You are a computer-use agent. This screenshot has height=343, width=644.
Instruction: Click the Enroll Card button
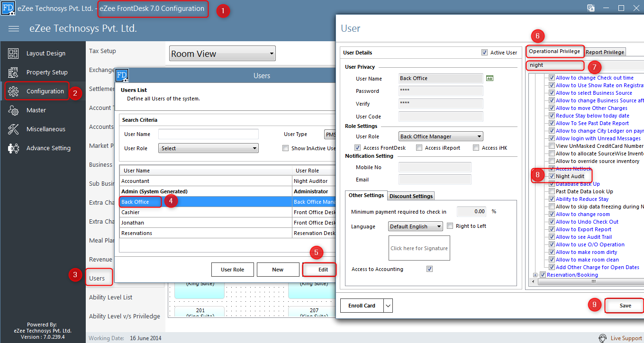click(362, 306)
